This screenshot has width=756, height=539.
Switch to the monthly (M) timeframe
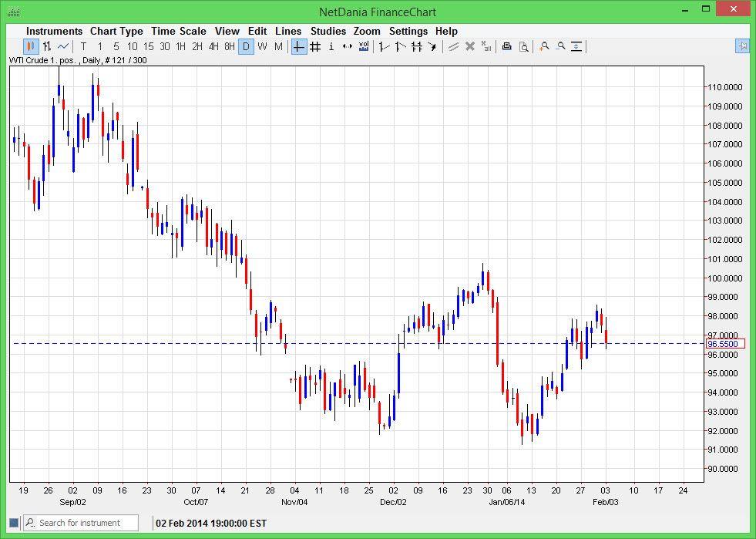278,47
